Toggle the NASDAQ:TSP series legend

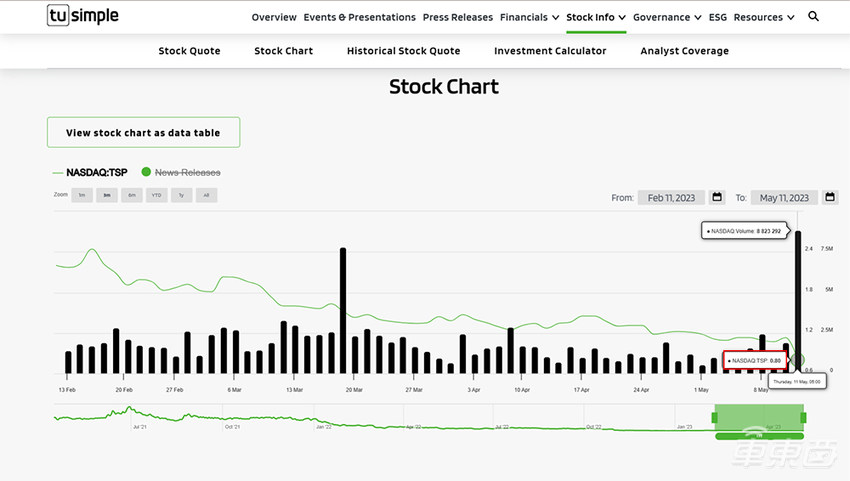[96, 172]
